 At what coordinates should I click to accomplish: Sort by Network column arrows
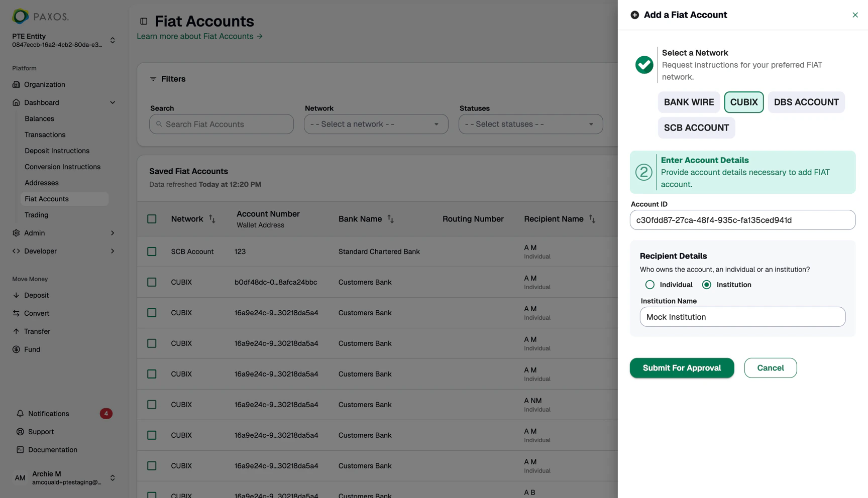(x=212, y=219)
